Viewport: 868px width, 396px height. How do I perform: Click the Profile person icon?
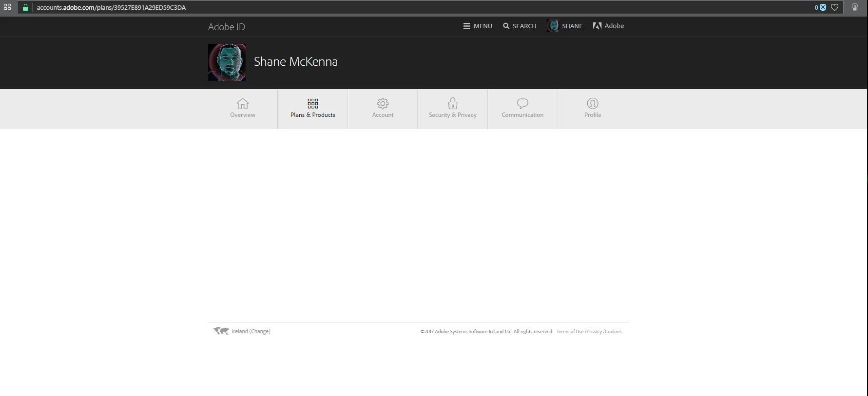pos(593,103)
